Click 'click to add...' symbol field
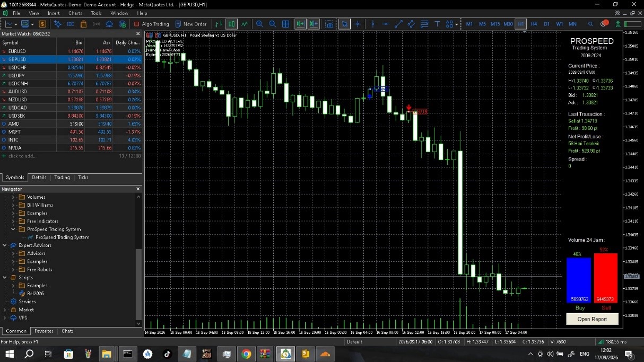The width and height of the screenshot is (644, 362). (x=22, y=156)
